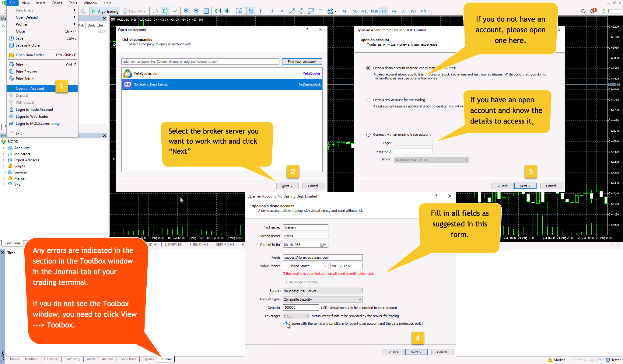Screen dimensions: 623x364
Task: Click the tile windows grid icon
Action: click(x=206, y=11)
